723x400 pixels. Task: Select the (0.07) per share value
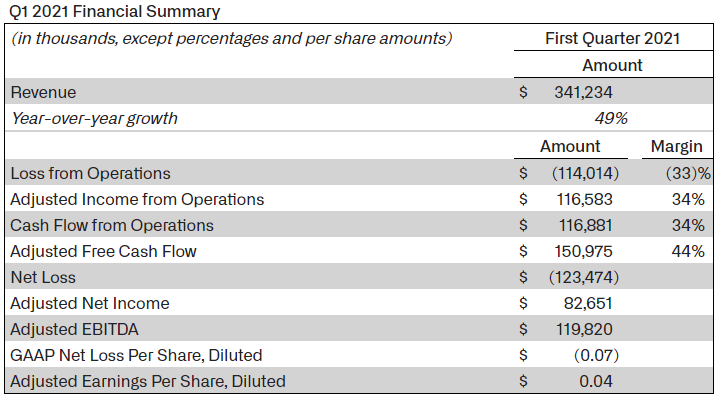[597, 355]
